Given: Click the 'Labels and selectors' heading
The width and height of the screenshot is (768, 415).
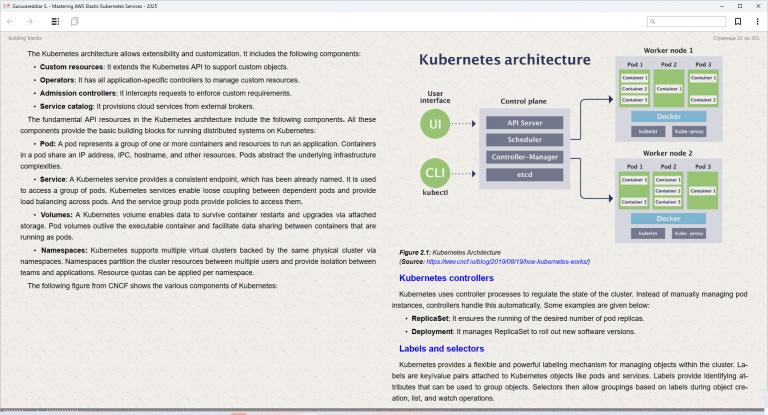Looking at the screenshot, I should point(441,348).
